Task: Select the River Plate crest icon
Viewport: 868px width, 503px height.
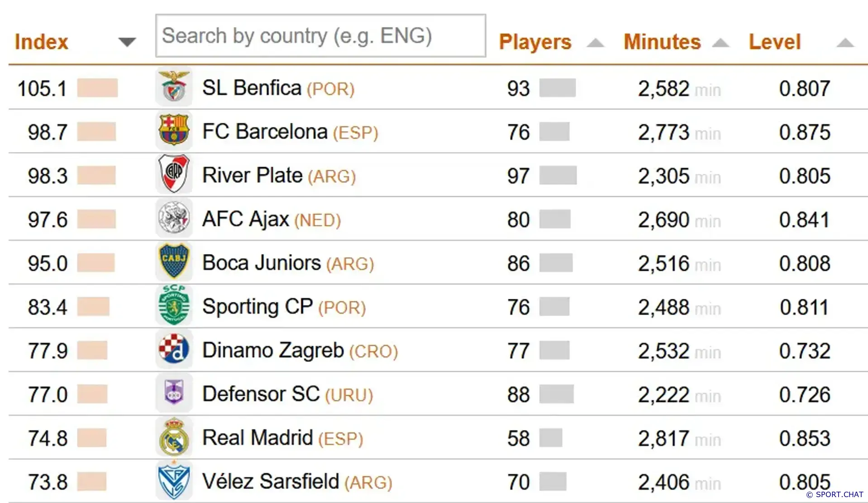Action: coord(174,174)
